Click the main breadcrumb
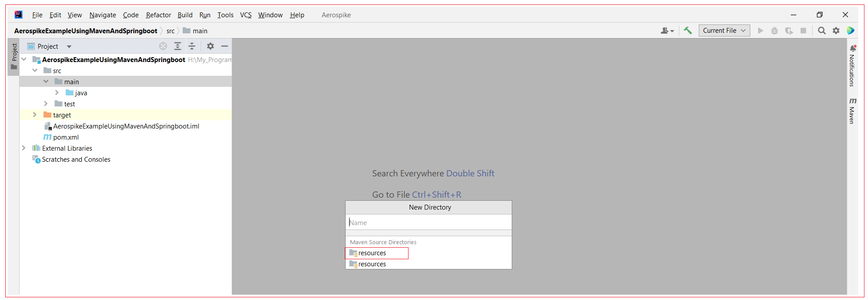The height and width of the screenshot is (300, 868). 195,31
